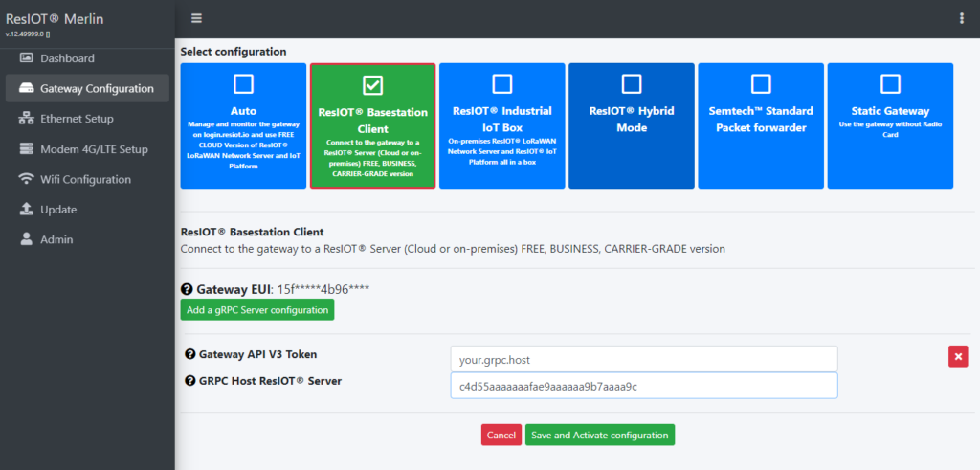Click help icon beside GRPC Host ResIOT Server
This screenshot has width=980, height=470.
189,381
